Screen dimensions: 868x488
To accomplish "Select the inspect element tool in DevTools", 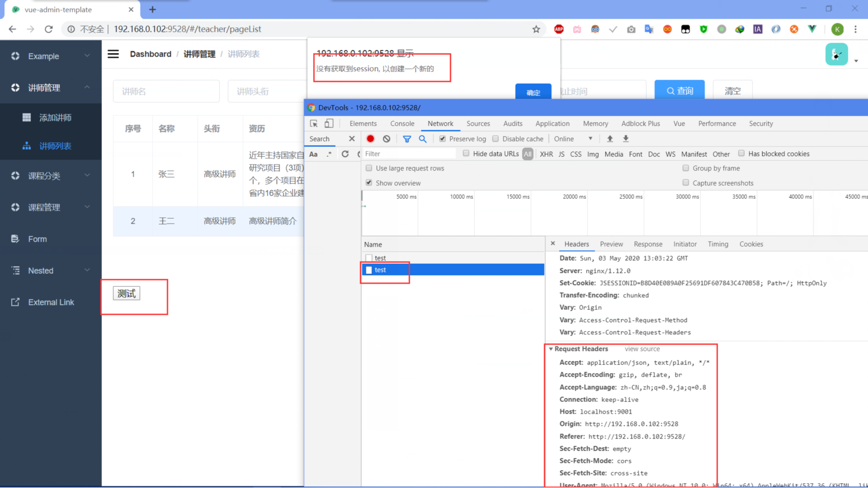I will (x=313, y=123).
